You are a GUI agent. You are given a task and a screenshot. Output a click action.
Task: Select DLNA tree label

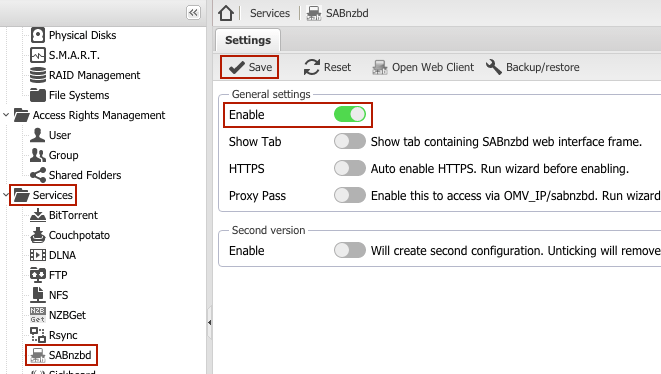(62, 255)
